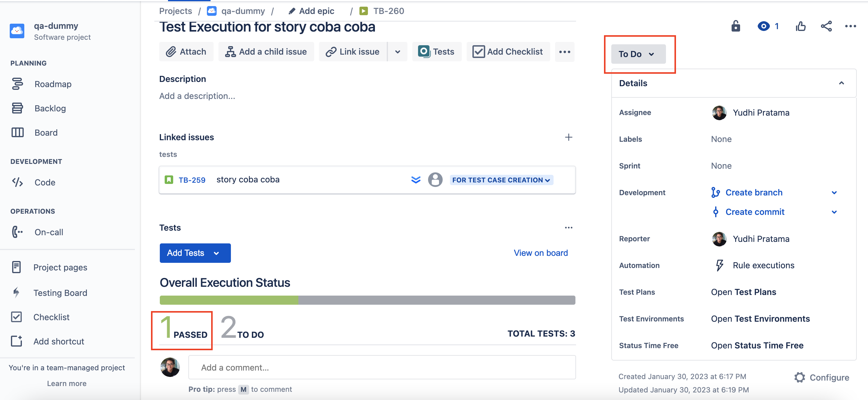Open the Tests section three-dot menu
The width and height of the screenshot is (868, 400).
pyautogui.click(x=568, y=228)
